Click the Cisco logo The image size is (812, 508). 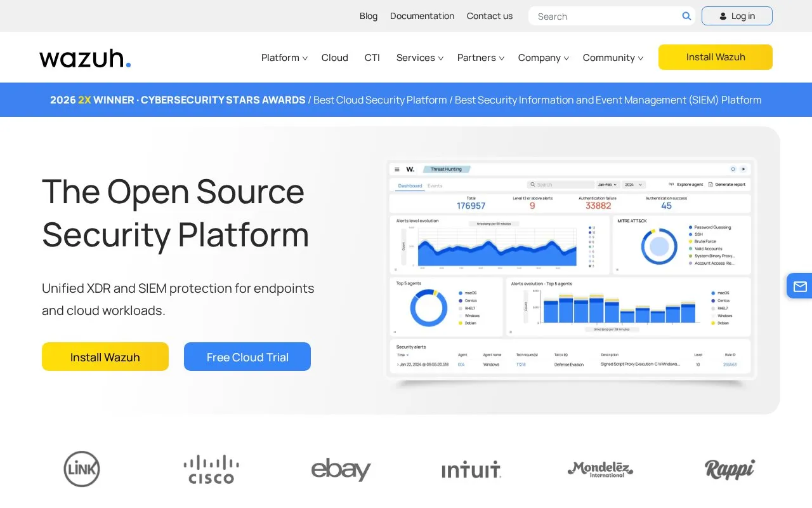[x=211, y=469]
